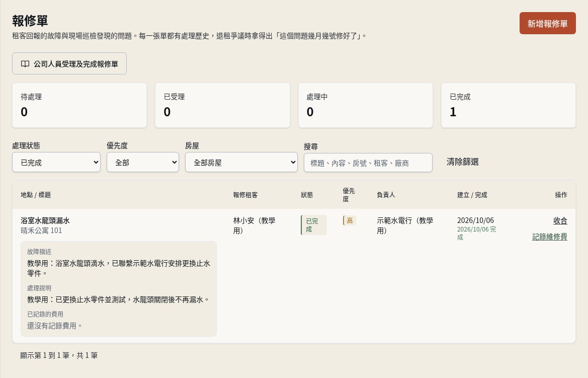Click the 新增報修單 button
Viewport: 588px width, 378px height.
point(547,23)
